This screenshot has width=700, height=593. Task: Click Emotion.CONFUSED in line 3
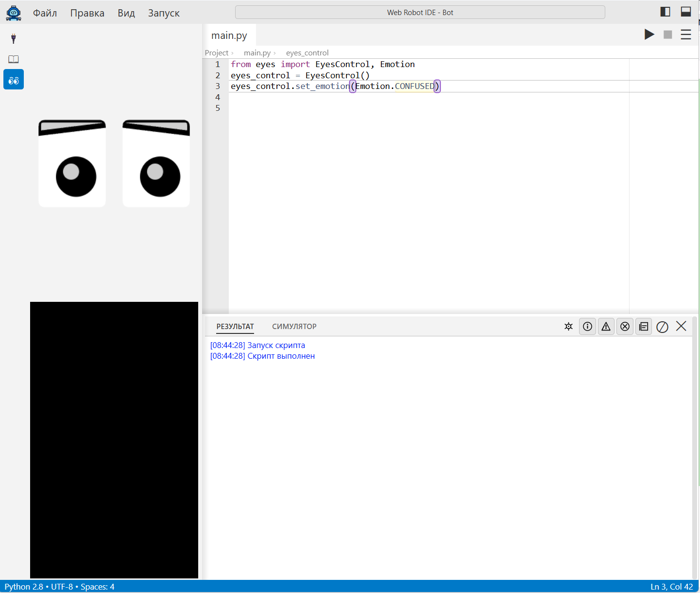[395, 87]
